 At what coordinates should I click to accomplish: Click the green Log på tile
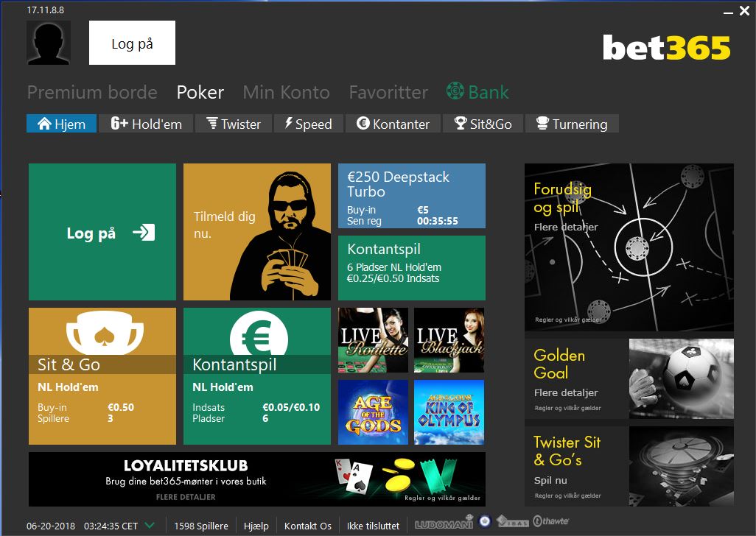(x=102, y=232)
